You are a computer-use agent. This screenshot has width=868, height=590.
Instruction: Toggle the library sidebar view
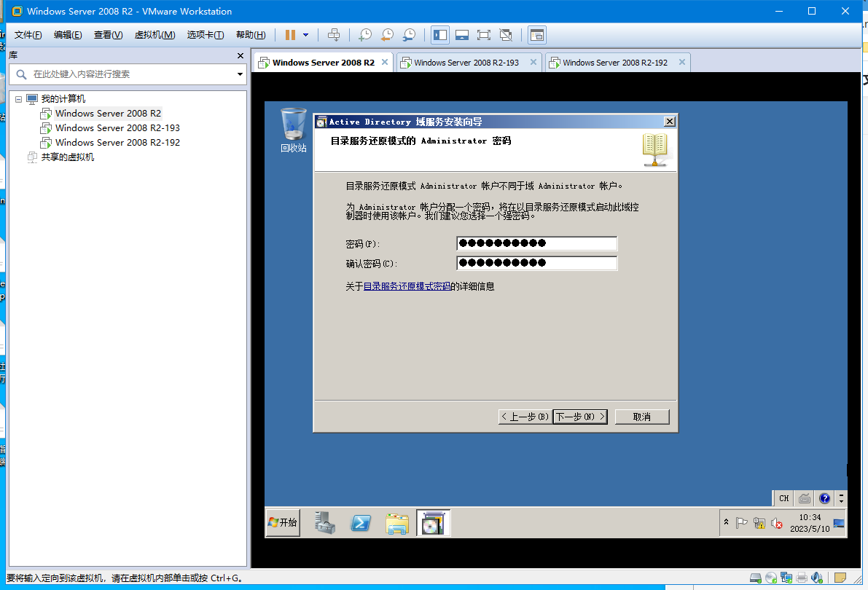440,35
